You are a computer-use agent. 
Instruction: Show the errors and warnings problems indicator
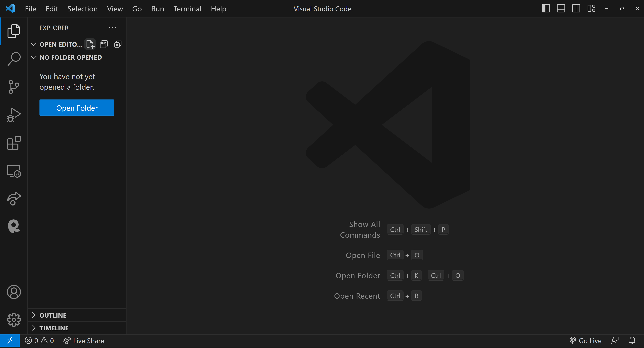(39, 340)
